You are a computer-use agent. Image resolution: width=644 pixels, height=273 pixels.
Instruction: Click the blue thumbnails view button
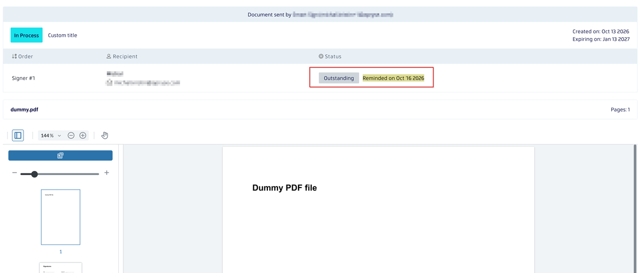point(60,156)
